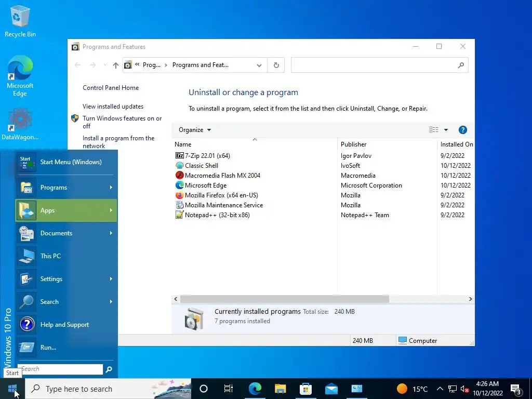
Task: Open Help and Support in Start menu
Action: (66, 325)
